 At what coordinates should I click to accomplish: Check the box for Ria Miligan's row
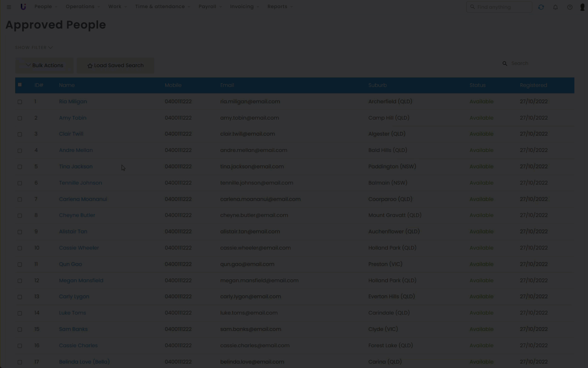20,102
